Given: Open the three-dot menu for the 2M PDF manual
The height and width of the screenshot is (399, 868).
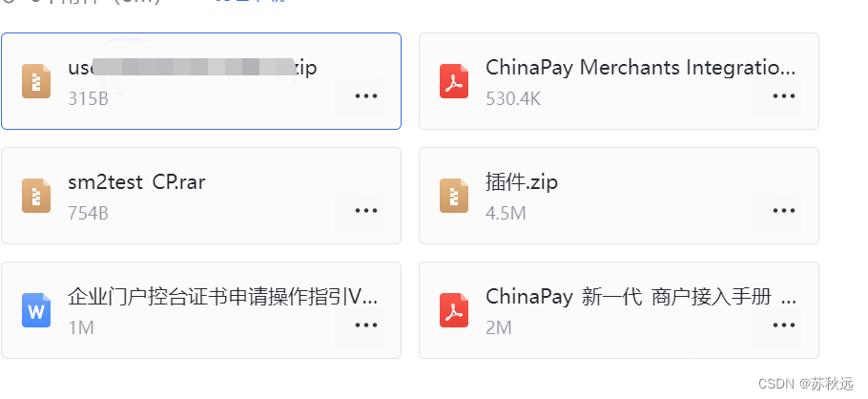Looking at the screenshot, I should click(x=784, y=325).
